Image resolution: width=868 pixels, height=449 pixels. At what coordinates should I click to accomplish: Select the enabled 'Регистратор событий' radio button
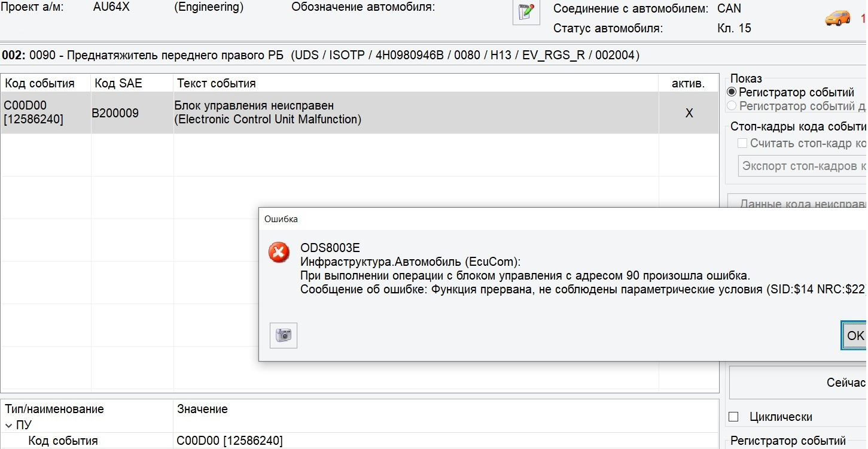732,92
